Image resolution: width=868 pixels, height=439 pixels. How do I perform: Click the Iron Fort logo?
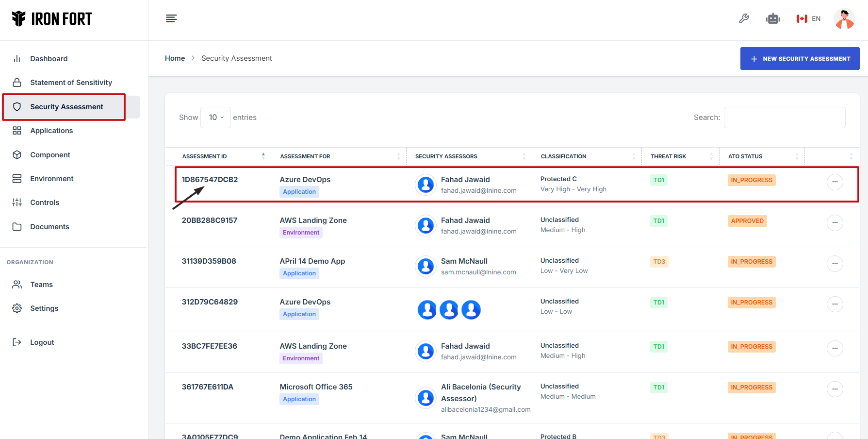point(52,19)
